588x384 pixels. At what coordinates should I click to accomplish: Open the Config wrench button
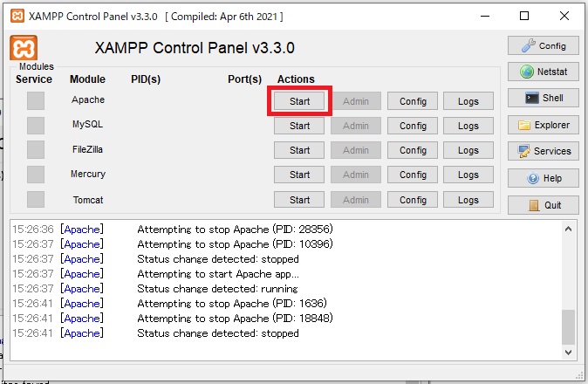click(543, 45)
